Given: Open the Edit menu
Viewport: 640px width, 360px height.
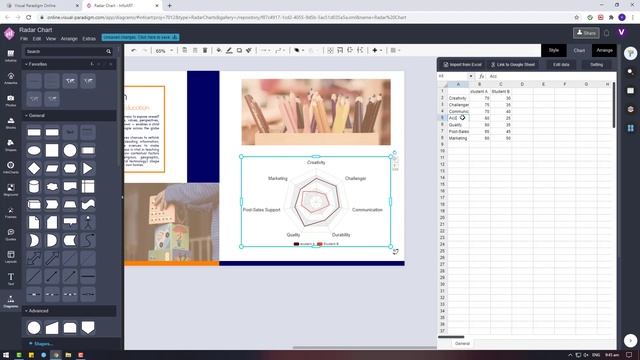Looking at the screenshot, I should 37,38.
